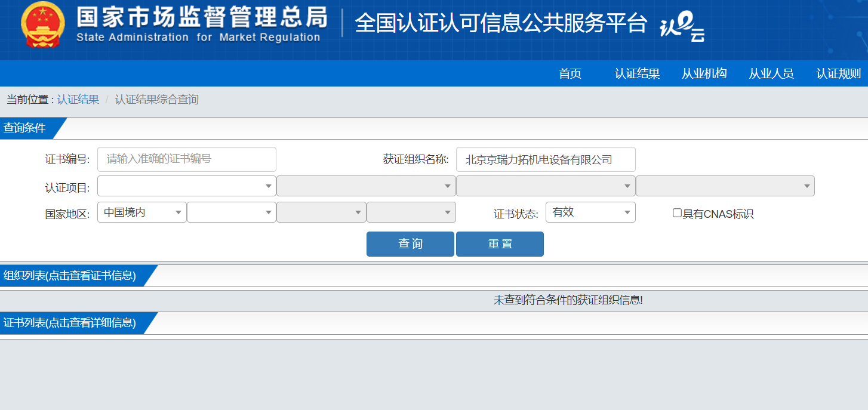
Task: Expand the second 认证项目 dropdown
Action: click(x=366, y=186)
